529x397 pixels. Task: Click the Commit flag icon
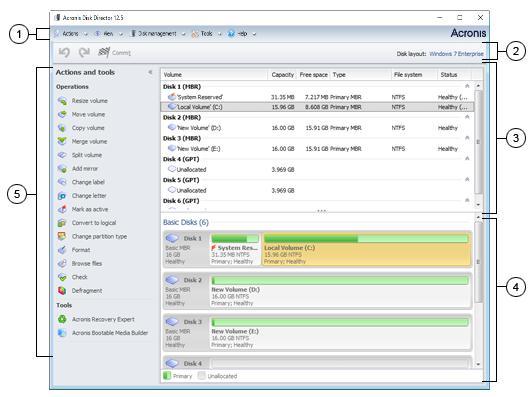tap(104, 52)
